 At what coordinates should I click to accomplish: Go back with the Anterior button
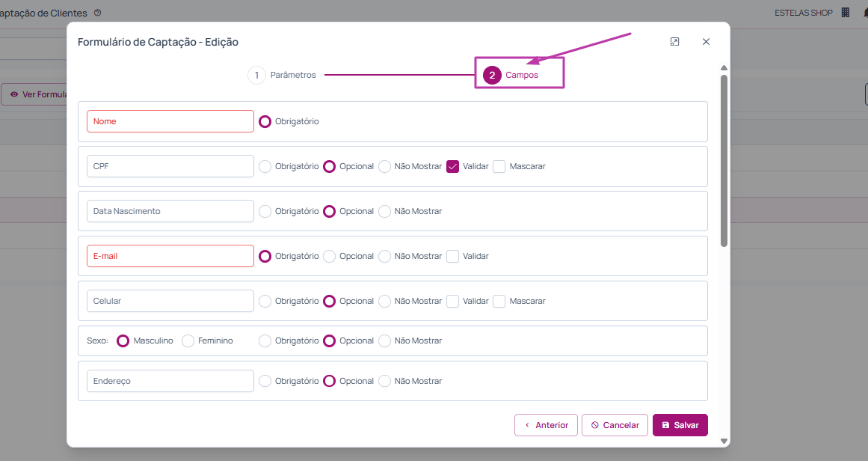(546, 425)
